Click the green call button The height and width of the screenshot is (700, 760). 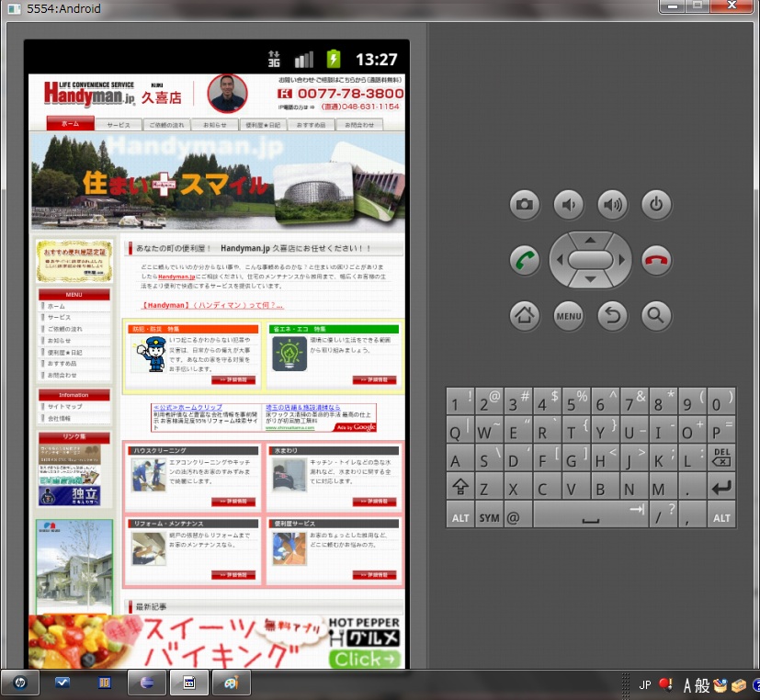[x=525, y=260]
